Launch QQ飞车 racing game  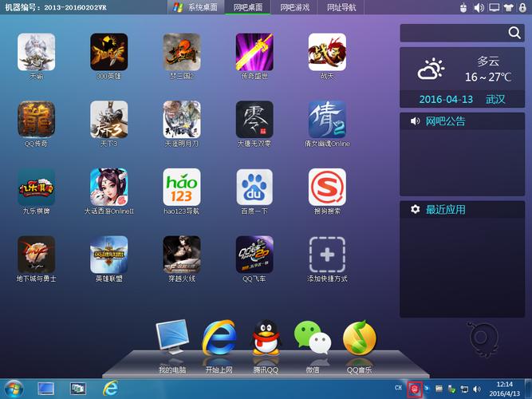[254, 255]
